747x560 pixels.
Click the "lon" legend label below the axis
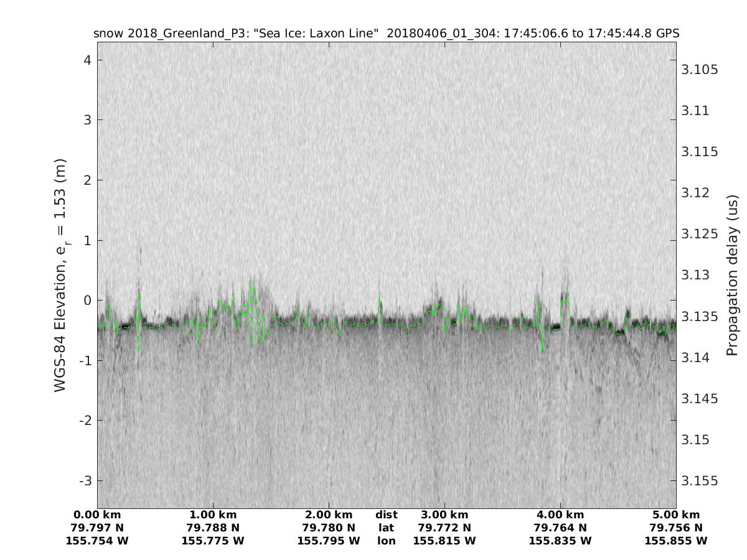(x=386, y=541)
